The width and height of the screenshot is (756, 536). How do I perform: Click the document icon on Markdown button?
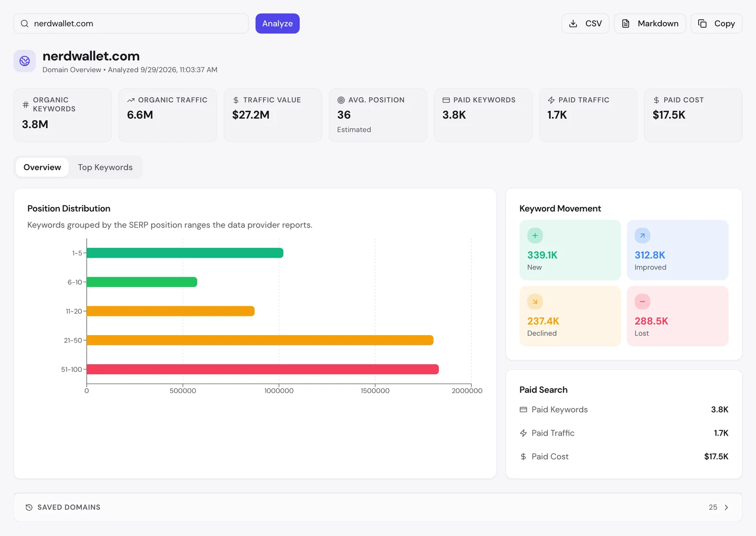click(x=626, y=24)
